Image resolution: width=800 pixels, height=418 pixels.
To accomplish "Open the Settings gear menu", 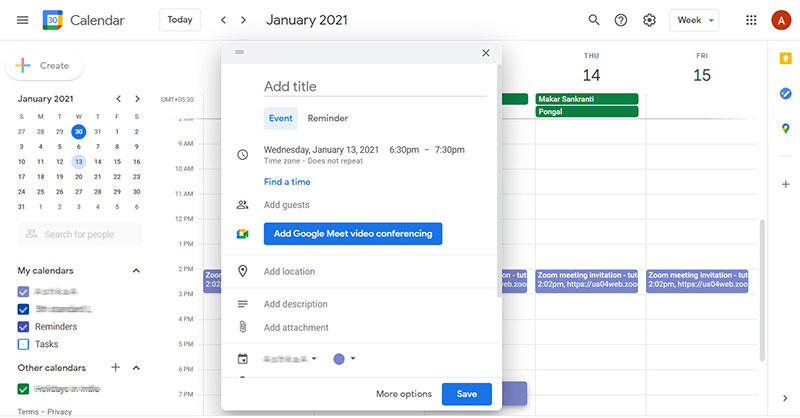I will (649, 20).
